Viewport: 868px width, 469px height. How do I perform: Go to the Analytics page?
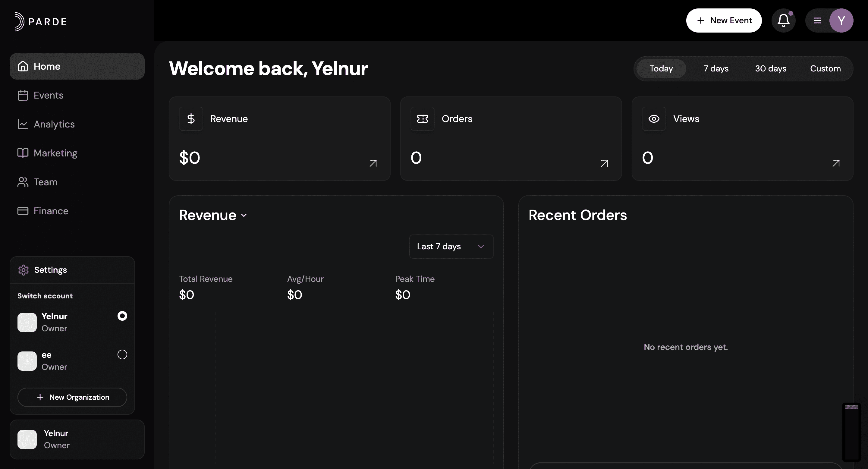tap(54, 124)
